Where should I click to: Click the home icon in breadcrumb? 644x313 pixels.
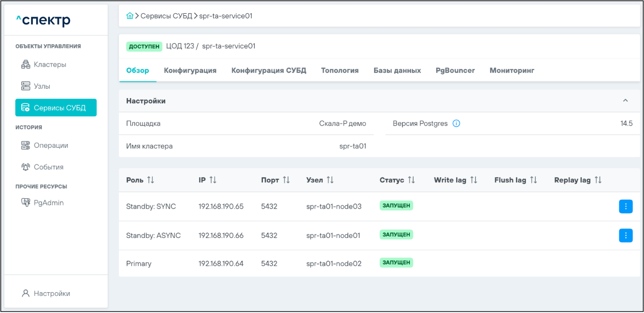coord(130,16)
